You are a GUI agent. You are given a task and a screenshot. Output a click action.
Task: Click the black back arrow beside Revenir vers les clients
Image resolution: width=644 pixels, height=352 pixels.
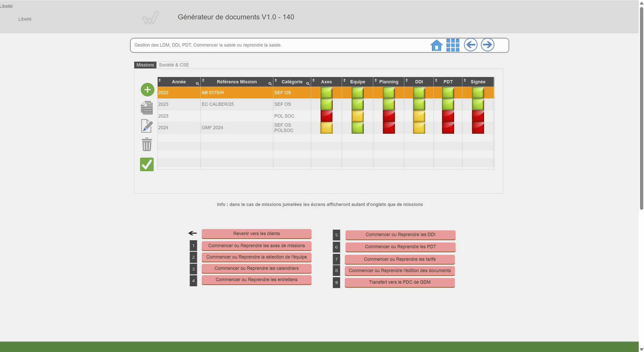193,233
